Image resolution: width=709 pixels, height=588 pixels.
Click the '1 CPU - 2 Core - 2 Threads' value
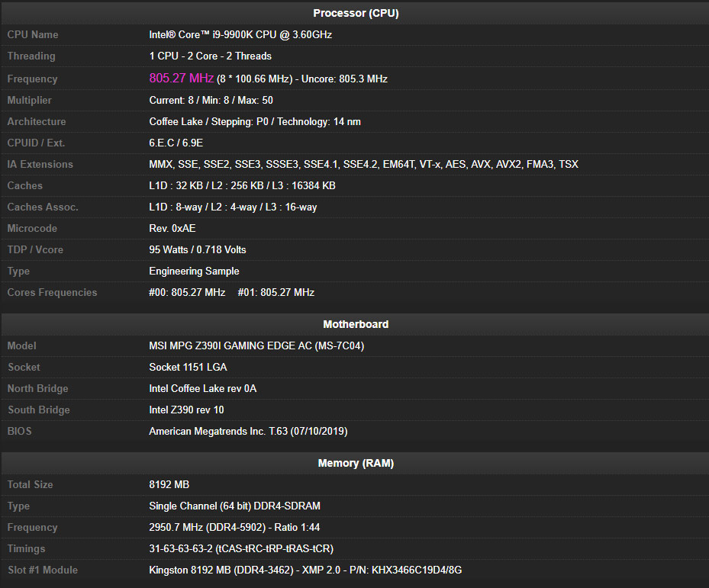(211, 56)
